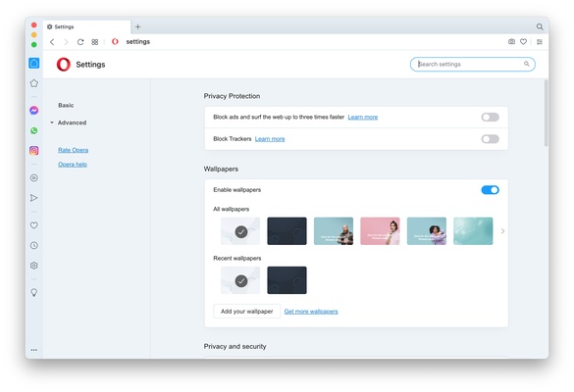Choose teal wallpaper with curly-haired woman
The height and width of the screenshot is (392, 574).
click(427, 231)
